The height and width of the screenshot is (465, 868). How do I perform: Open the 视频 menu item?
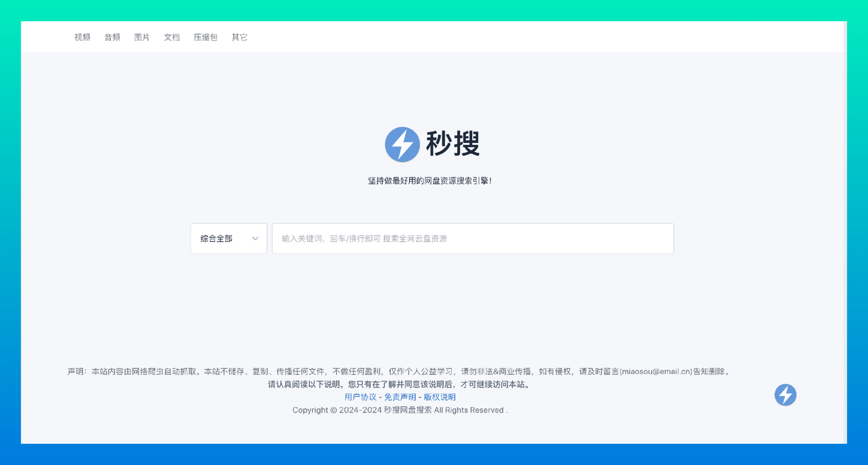click(x=83, y=37)
